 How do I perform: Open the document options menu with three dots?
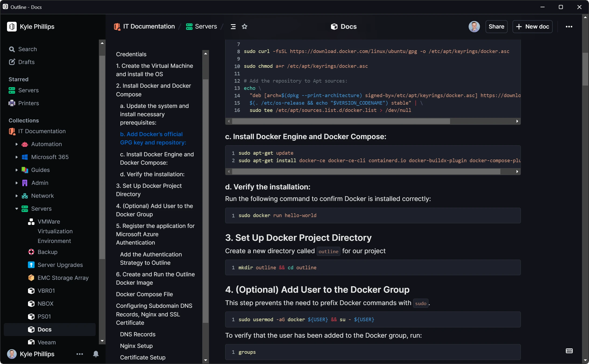pyautogui.click(x=569, y=26)
